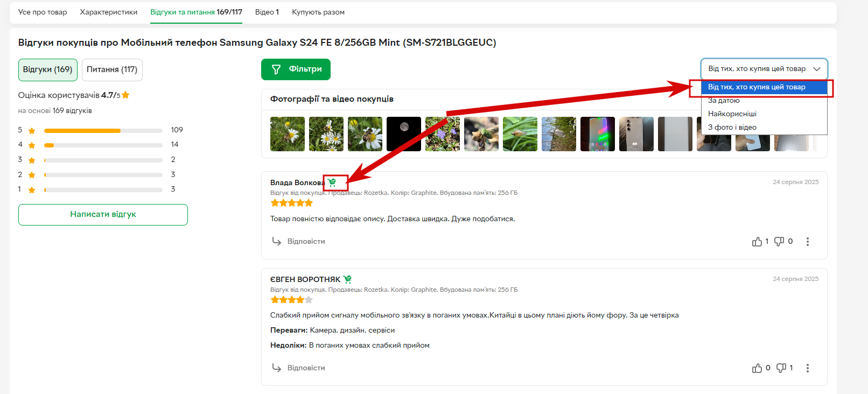This screenshot has width=868, height=394.
Task: Open the brown dried flower photo thumbnail
Action: pyautogui.click(x=481, y=134)
